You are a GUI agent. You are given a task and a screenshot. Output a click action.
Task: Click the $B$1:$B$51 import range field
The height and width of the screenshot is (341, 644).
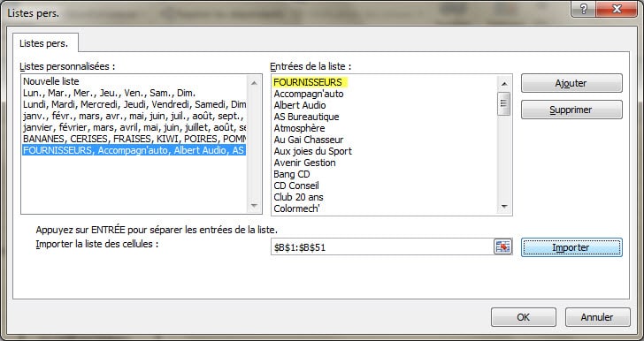click(382, 247)
